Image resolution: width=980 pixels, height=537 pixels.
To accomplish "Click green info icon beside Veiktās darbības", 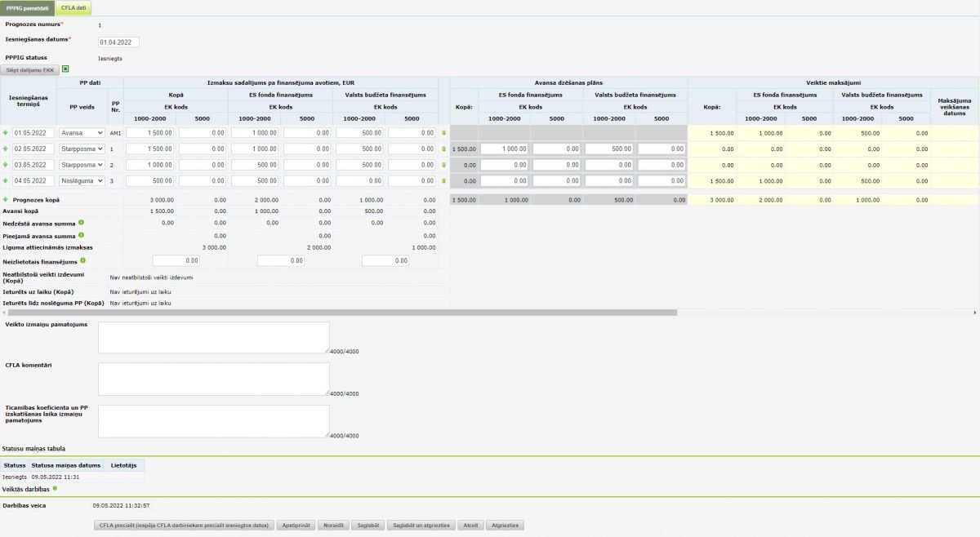I will 55,488.
